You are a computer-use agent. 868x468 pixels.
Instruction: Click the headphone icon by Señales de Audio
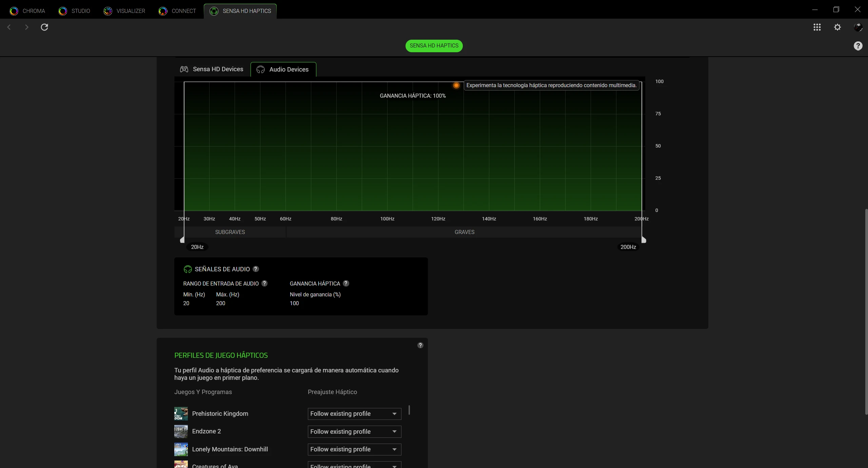pos(188,269)
